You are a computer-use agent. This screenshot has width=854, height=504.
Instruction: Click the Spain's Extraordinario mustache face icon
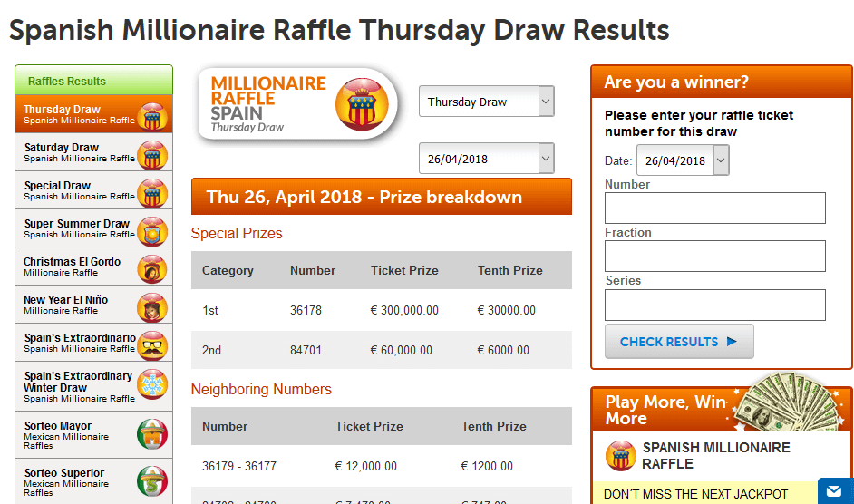click(152, 345)
